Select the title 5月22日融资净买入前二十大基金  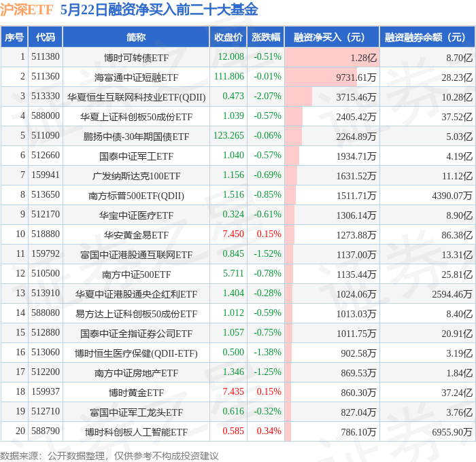159,10
